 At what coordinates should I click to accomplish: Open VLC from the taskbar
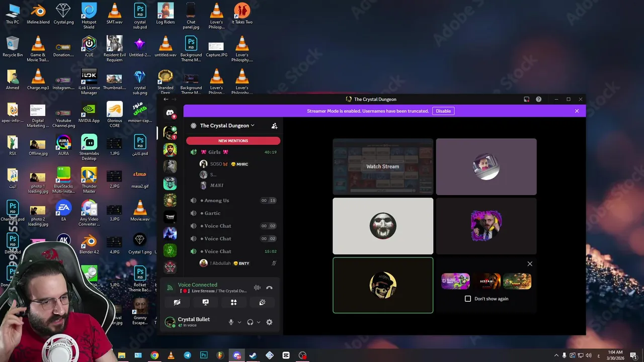[x=171, y=355]
